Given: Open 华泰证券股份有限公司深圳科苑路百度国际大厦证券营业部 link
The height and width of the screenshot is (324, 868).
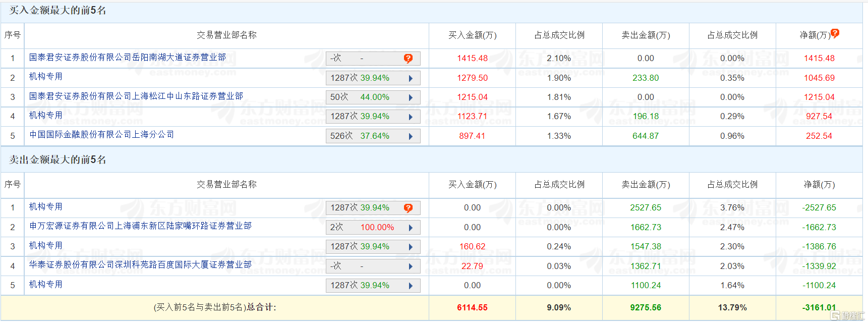Looking at the screenshot, I should pos(140,264).
